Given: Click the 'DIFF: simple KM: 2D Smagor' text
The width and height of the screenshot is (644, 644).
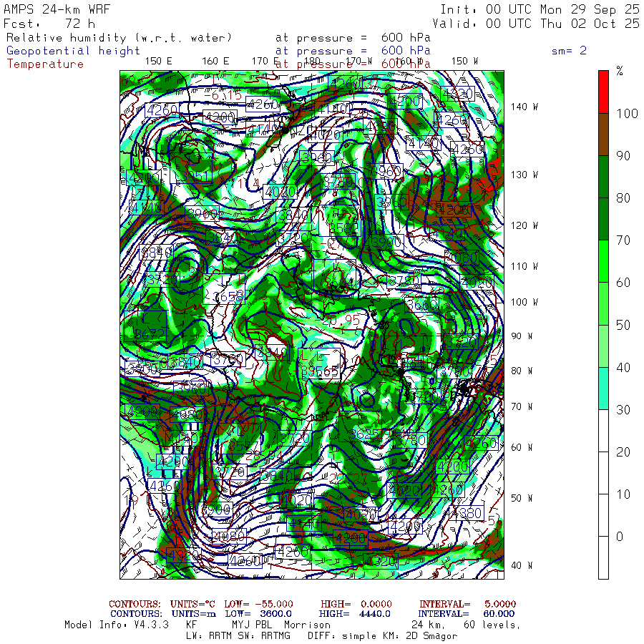Looking at the screenshot, I should pyautogui.click(x=382, y=636).
